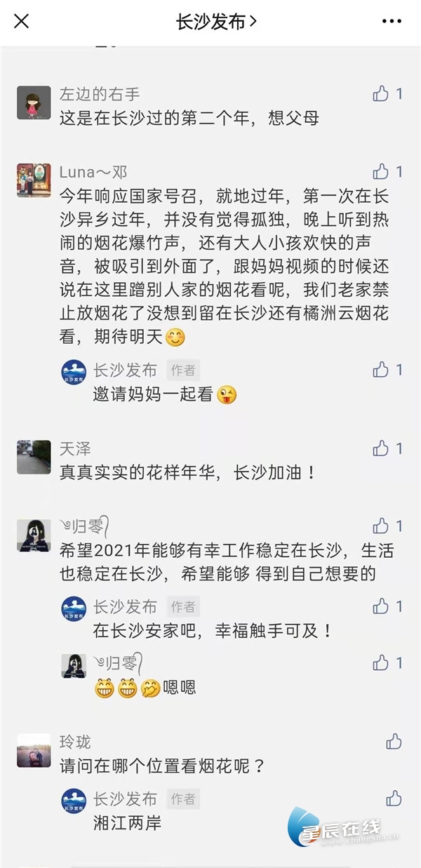This screenshot has width=421, height=868.
Task: Tap thumbs-up on 归零's 2021 wish comment
Action: tap(381, 526)
